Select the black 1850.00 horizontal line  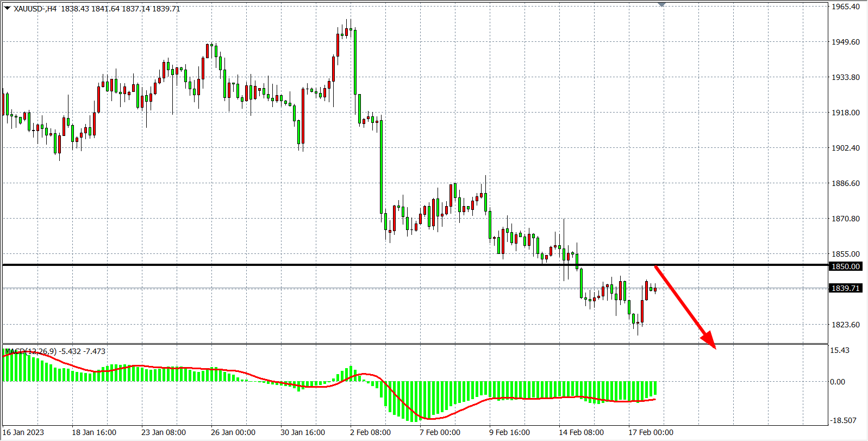pyautogui.click(x=326, y=265)
